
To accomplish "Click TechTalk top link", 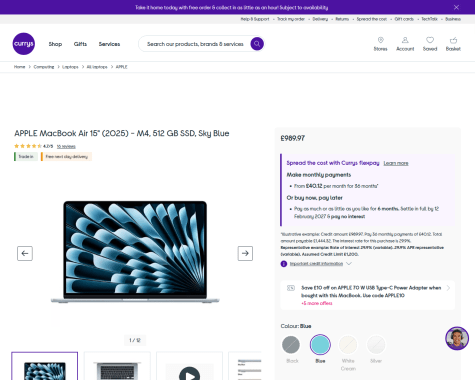I will coord(429,19).
